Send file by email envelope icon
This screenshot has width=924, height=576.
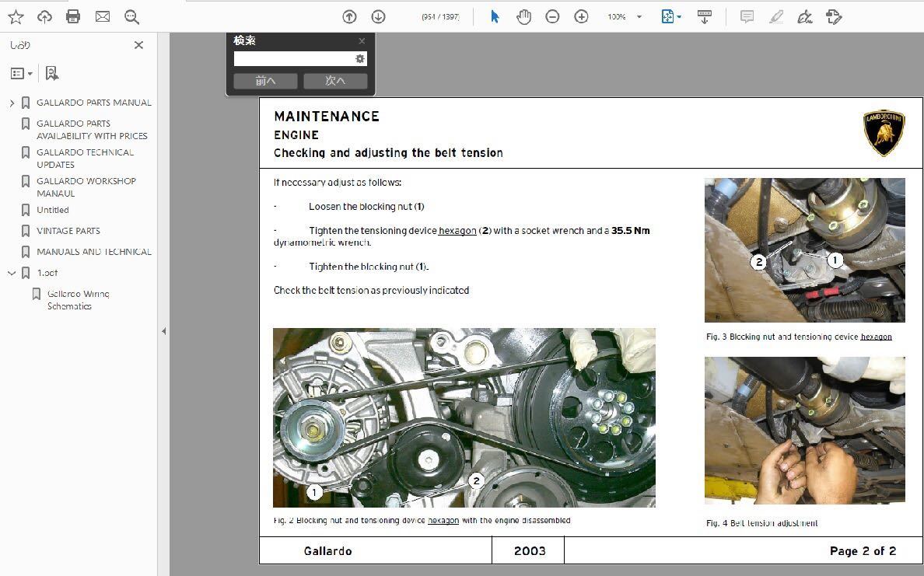click(x=103, y=16)
